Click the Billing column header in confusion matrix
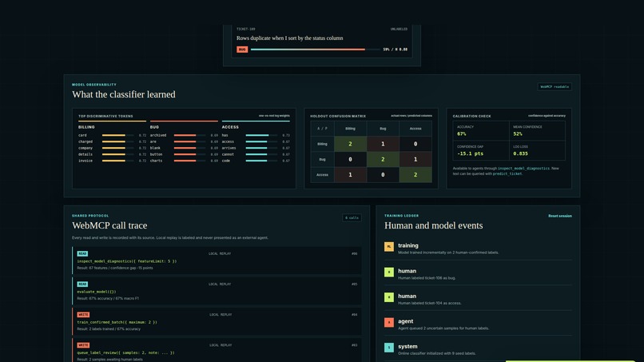644x362 pixels. coord(350,129)
